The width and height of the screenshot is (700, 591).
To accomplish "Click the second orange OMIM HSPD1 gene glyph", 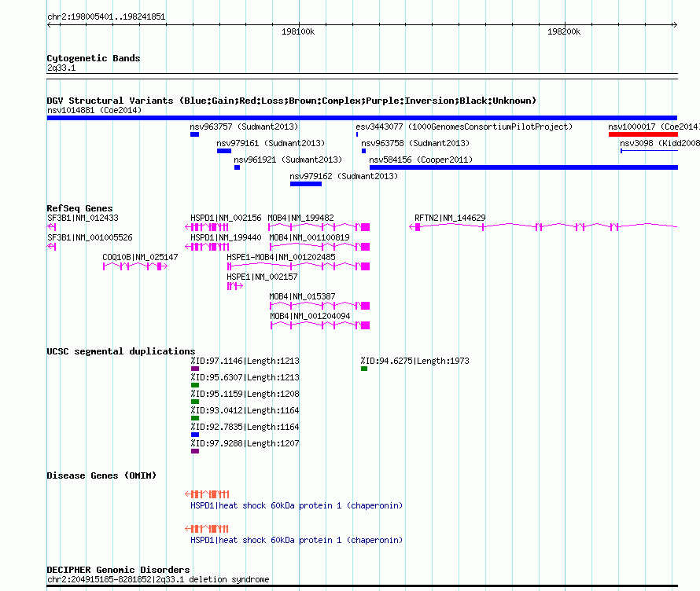I will pyautogui.click(x=207, y=529).
